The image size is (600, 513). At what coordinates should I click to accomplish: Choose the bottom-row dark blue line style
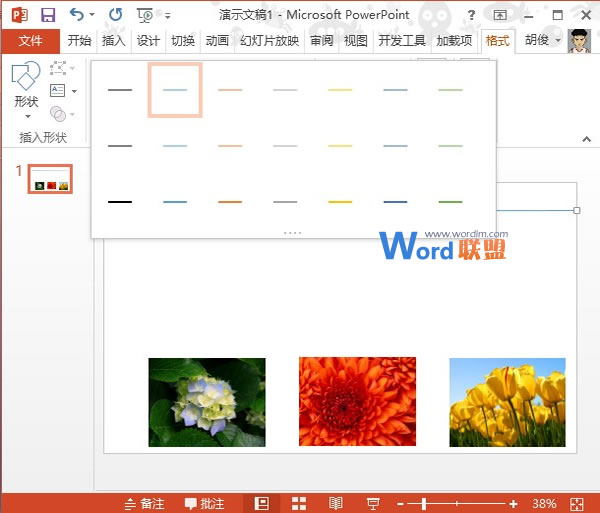[395, 202]
